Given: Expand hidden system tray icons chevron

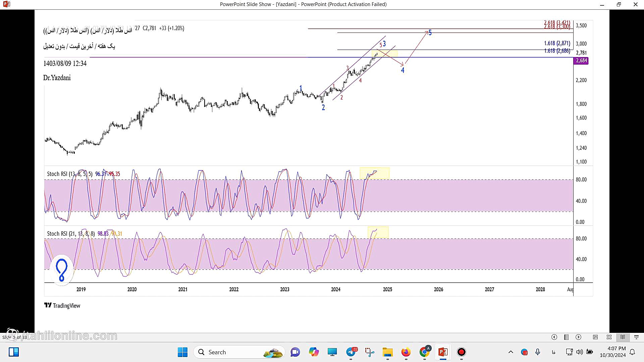Looking at the screenshot, I should pyautogui.click(x=511, y=352).
